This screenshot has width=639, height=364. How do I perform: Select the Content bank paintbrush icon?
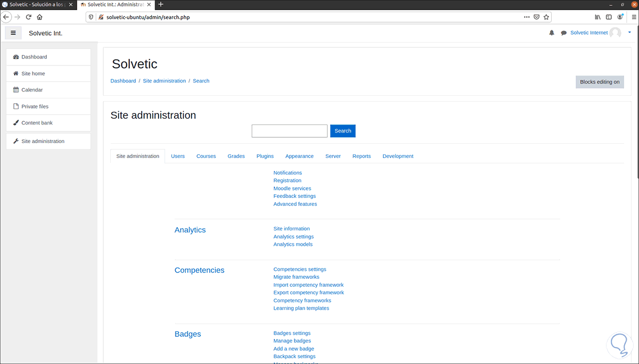coord(17,122)
